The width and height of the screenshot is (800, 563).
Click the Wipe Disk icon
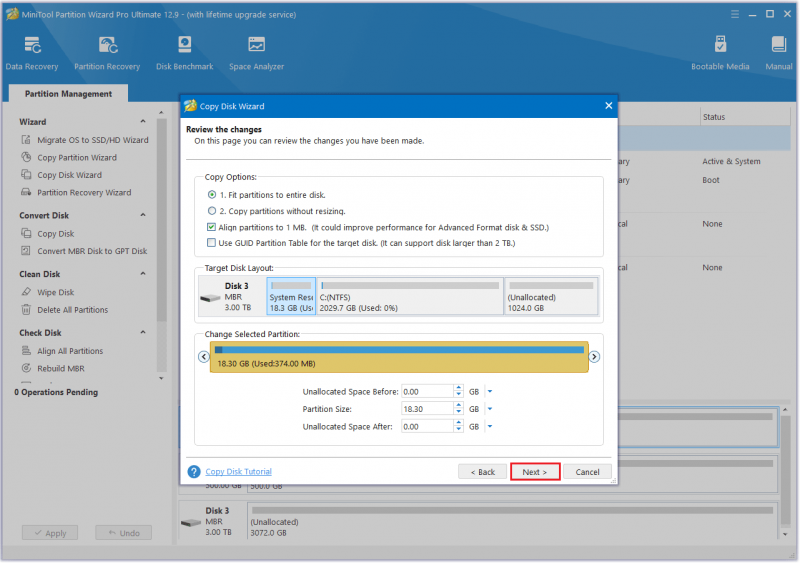click(26, 292)
